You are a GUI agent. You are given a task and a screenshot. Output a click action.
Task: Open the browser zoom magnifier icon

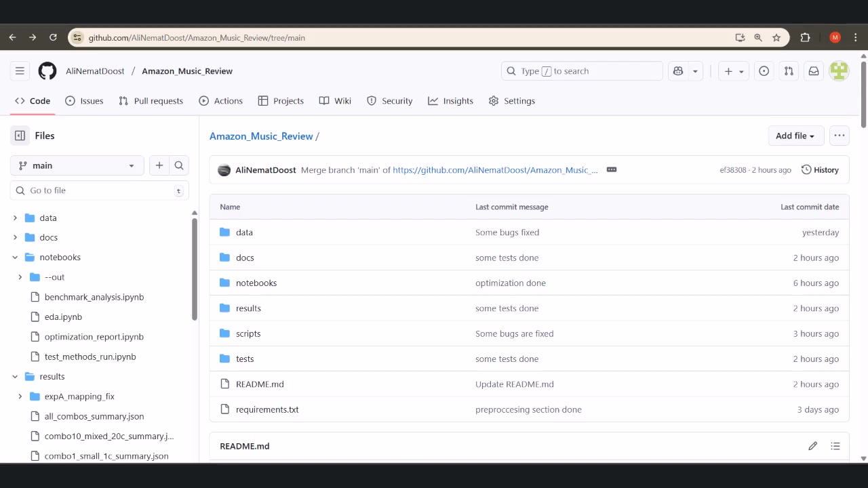point(758,38)
